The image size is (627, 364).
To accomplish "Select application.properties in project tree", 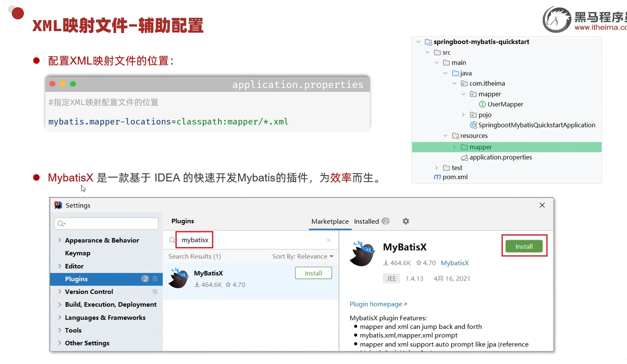I will (501, 157).
